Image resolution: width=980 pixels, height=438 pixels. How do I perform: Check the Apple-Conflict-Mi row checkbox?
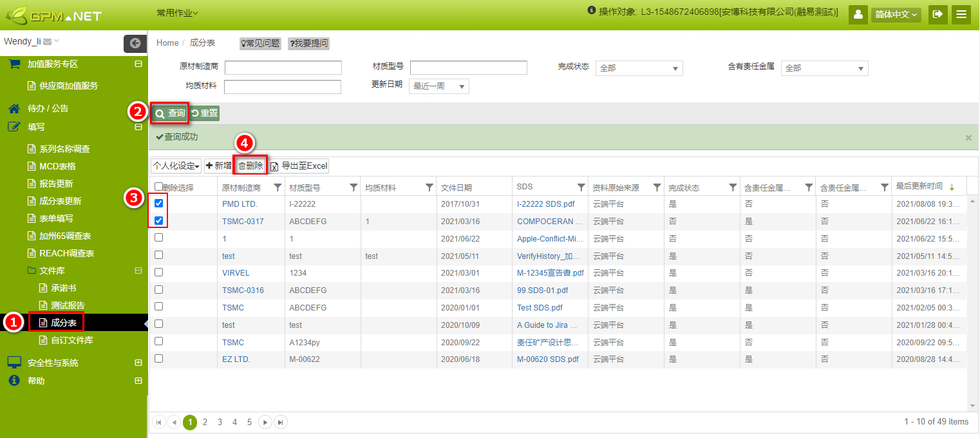coord(158,238)
